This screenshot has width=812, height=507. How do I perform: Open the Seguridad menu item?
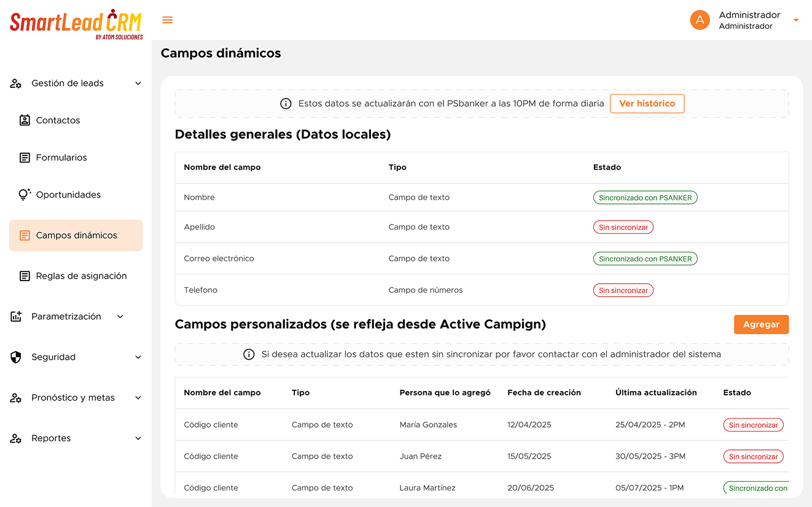53,357
